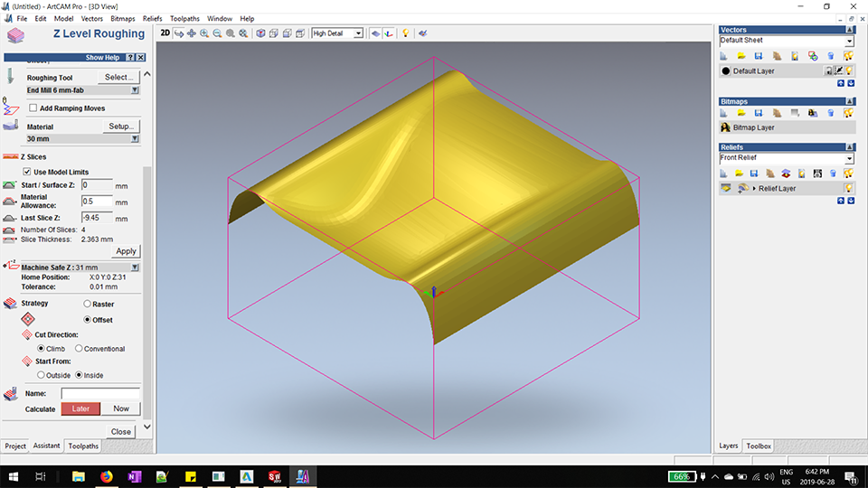868x488 pixels.
Task: Click the Relief Layer preview thumbnail
Action: click(x=726, y=188)
